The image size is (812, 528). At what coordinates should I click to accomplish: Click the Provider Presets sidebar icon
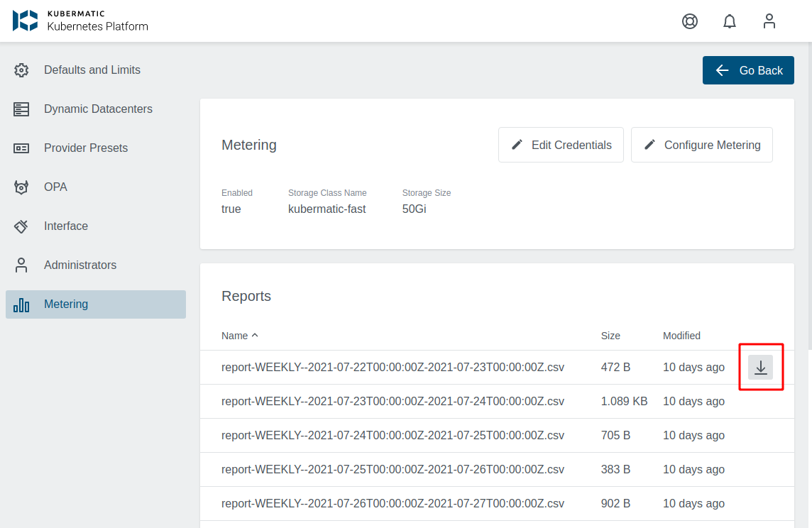21,148
